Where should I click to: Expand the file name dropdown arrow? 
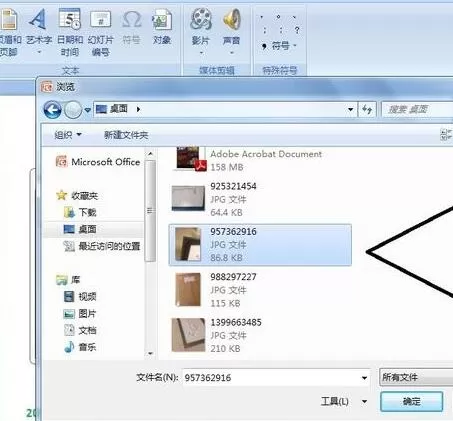(x=364, y=378)
